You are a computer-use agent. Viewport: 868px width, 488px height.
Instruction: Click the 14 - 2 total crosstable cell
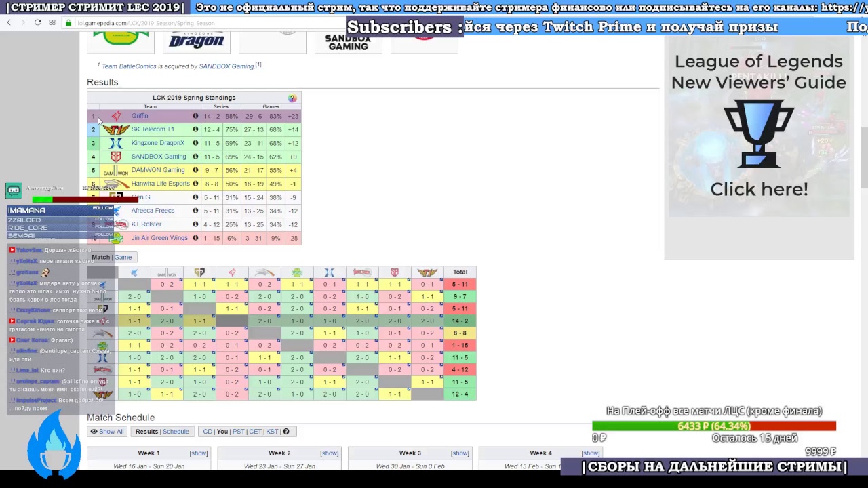(460, 321)
